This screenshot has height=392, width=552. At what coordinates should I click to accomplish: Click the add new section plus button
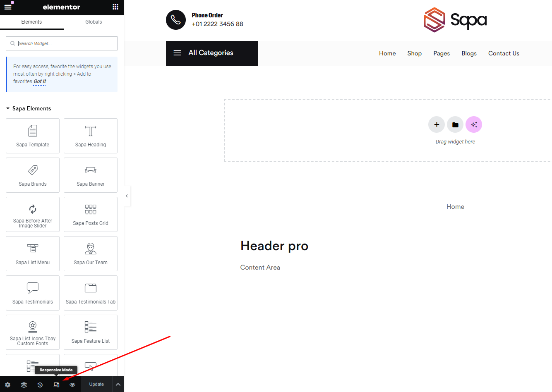tap(437, 124)
